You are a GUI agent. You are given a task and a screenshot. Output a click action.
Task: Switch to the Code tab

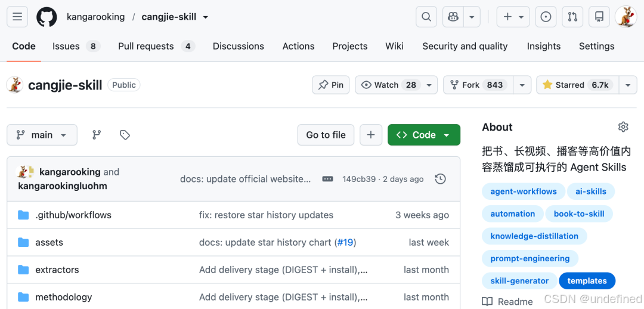[x=24, y=46]
